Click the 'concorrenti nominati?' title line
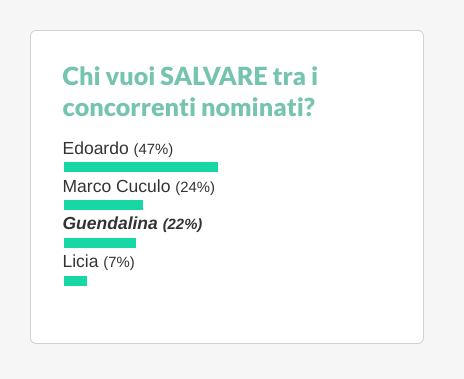464x379 pixels. (x=189, y=107)
